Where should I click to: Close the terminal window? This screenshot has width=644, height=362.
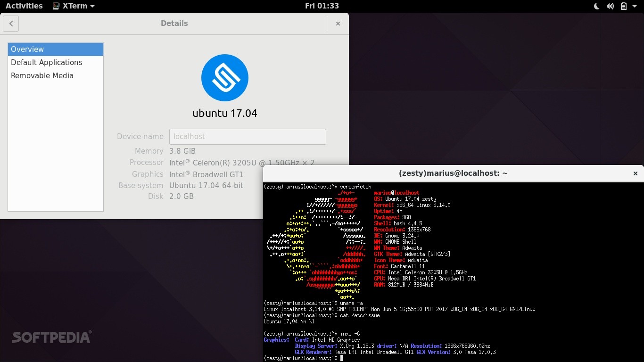tap(635, 173)
